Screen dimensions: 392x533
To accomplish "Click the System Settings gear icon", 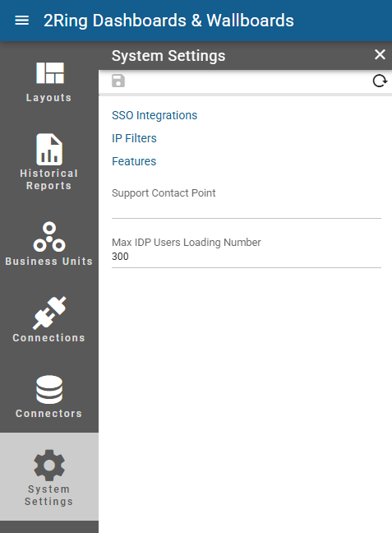I will click(49, 465).
